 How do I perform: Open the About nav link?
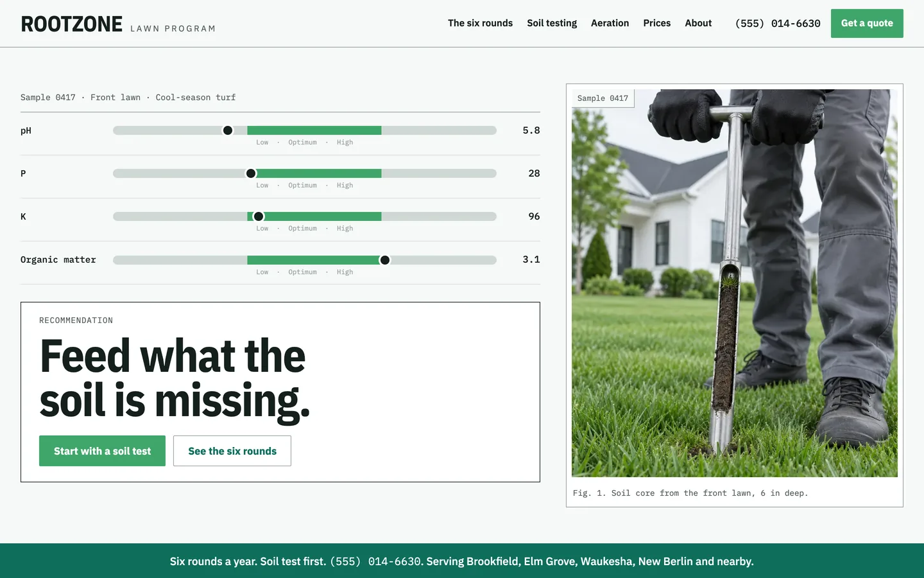698,23
